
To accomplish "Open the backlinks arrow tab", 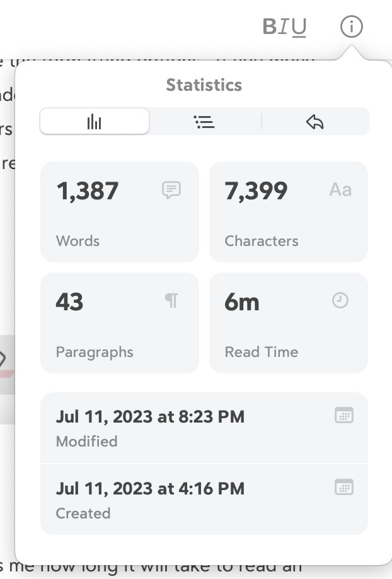I will click(314, 122).
